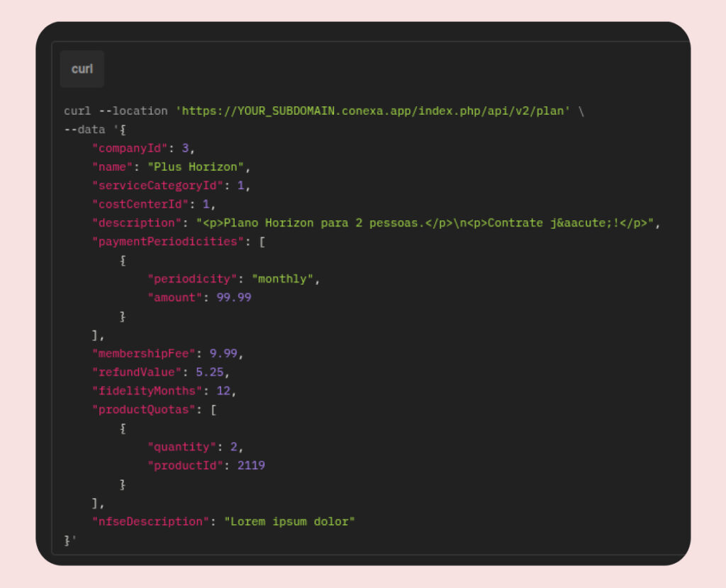726x588 pixels.
Task: Click the 99.99 amount value
Action: coord(234,298)
